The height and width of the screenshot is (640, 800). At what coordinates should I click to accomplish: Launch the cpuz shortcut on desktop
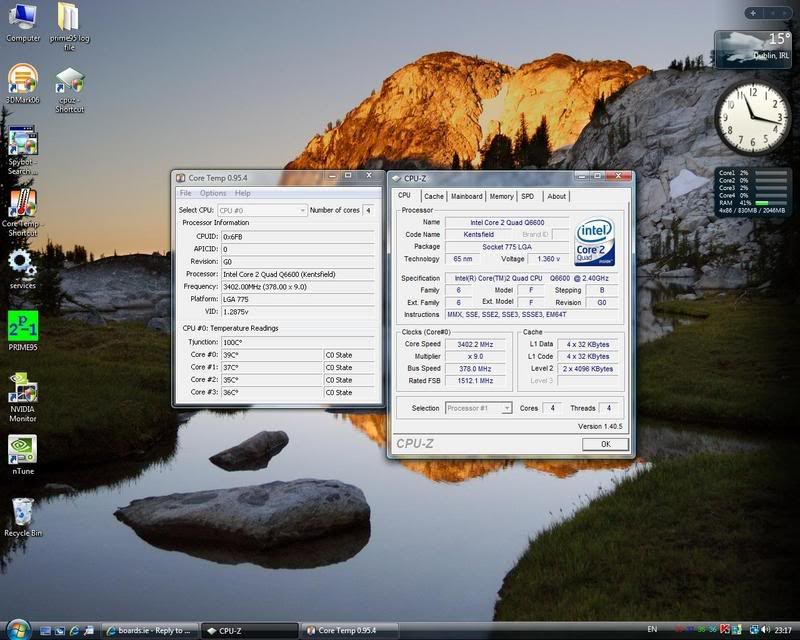click(x=69, y=90)
